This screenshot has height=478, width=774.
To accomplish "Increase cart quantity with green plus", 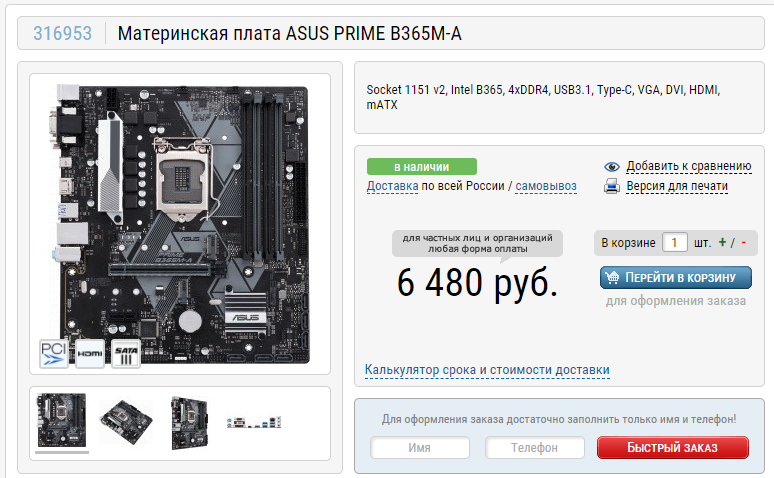I will pyautogui.click(x=722, y=242).
